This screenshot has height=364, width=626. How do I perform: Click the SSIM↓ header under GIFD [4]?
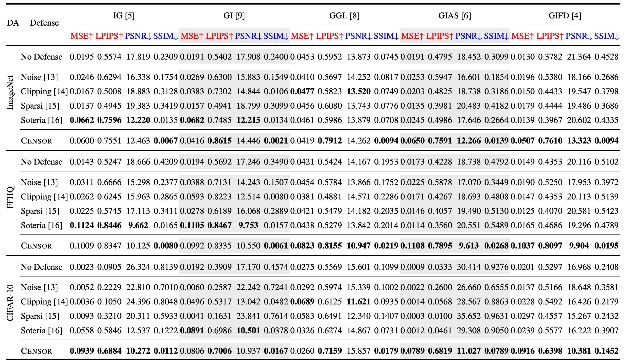pyautogui.click(x=606, y=36)
